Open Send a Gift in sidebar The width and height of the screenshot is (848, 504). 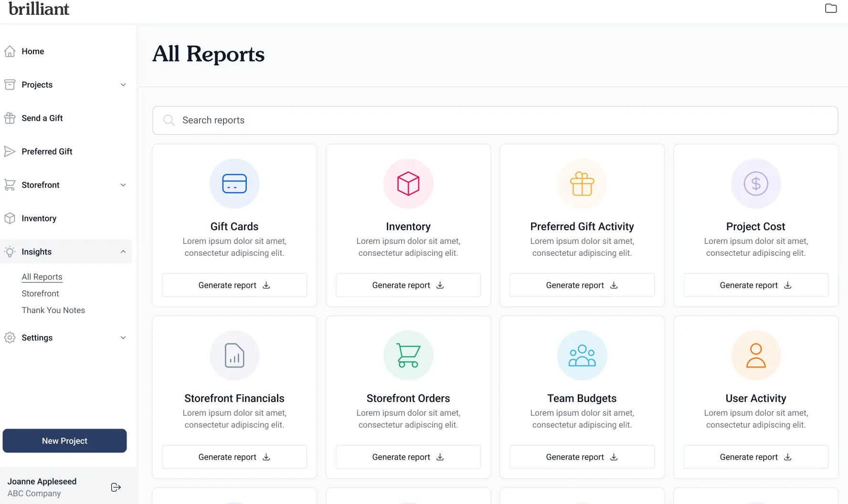click(42, 118)
